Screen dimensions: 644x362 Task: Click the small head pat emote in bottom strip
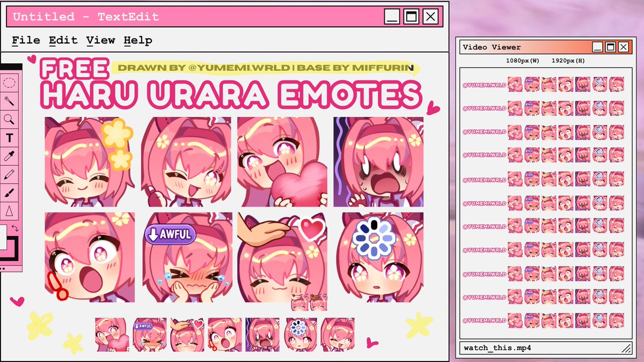pyautogui.click(x=187, y=335)
